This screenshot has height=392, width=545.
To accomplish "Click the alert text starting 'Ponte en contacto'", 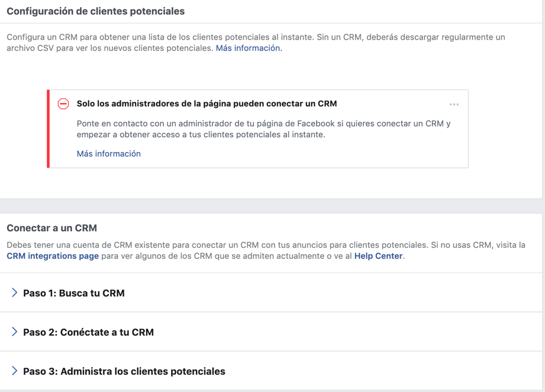I will 263,129.
